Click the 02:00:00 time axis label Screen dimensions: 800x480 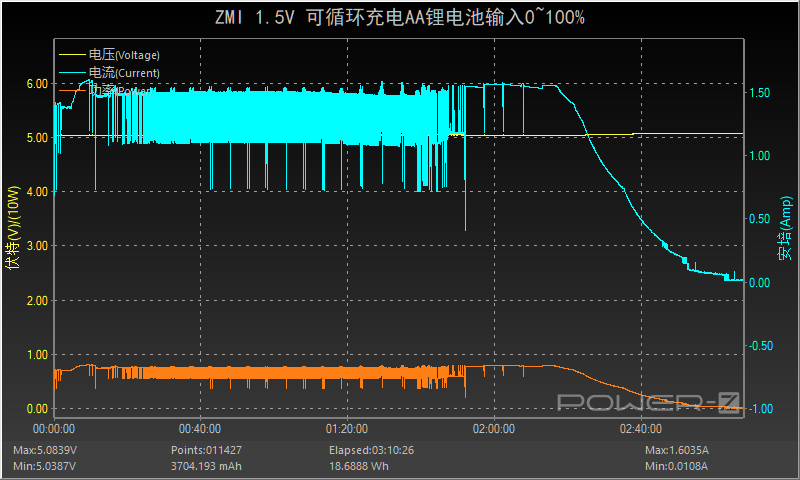(x=494, y=429)
